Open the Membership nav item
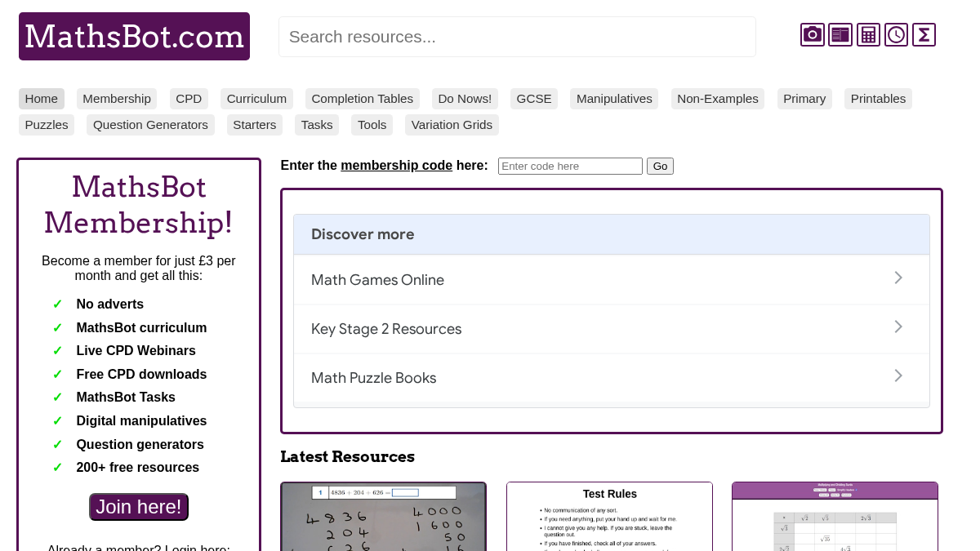980x551 pixels. pyautogui.click(x=117, y=99)
